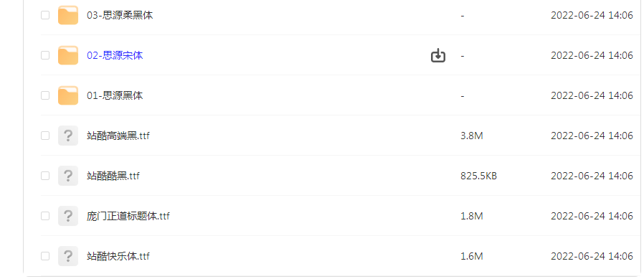
Task: Click the unknown-file icon for 庞门正道标题体.ttf
Action: (x=67, y=216)
